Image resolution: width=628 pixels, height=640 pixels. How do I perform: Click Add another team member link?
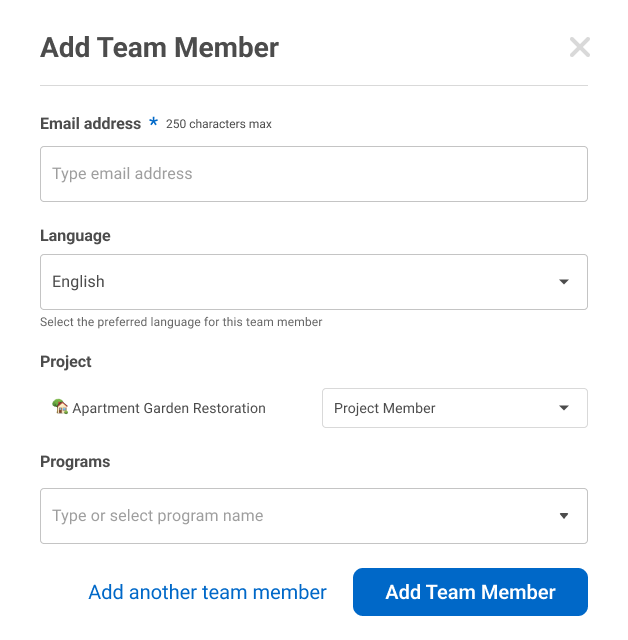click(x=207, y=592)
